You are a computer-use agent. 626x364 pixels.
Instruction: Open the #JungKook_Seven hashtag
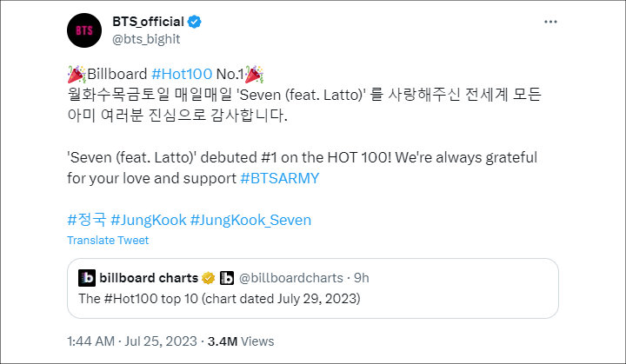250,220
